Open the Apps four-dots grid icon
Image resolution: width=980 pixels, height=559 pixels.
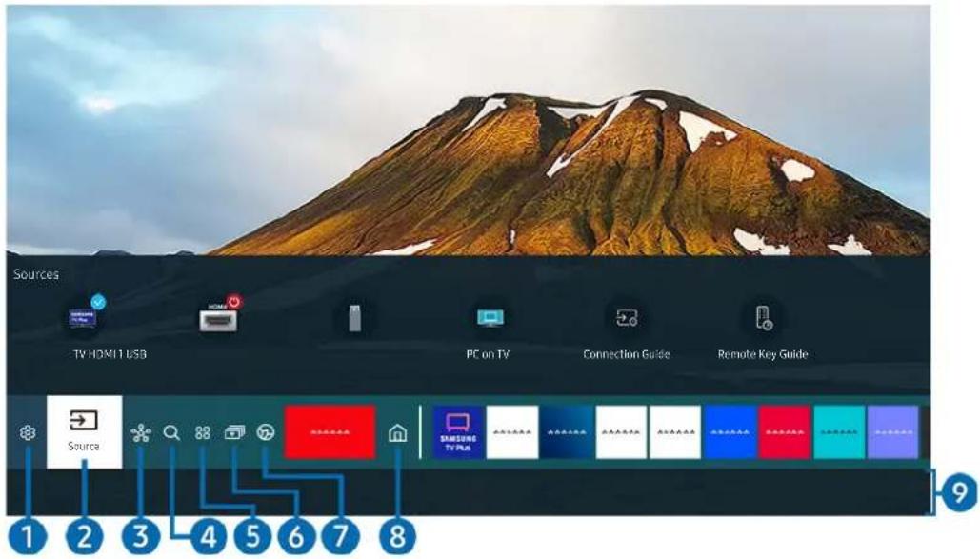pos(203,432)
